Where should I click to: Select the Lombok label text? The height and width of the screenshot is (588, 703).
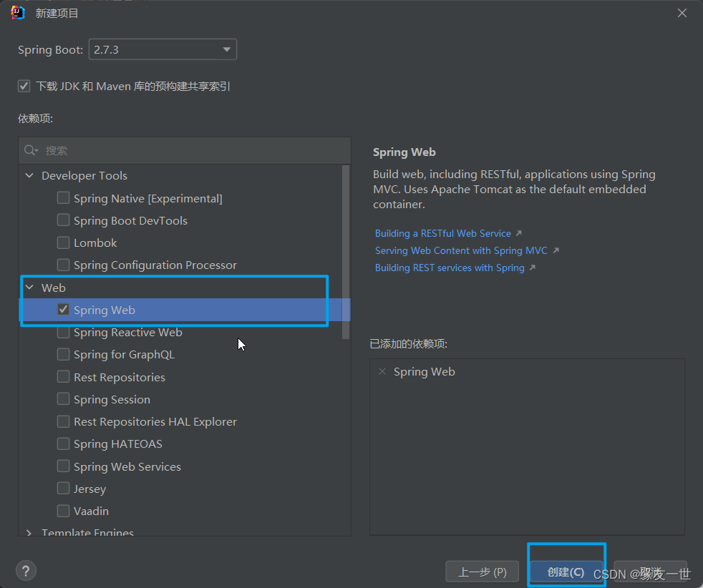tap(95, 242)
